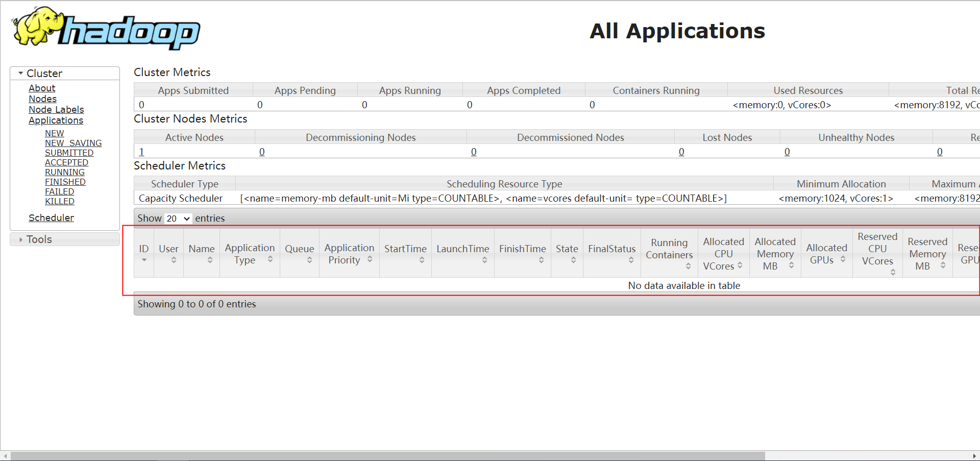Click '<memory:0, vCores:0>' used resources value
Screen dimensions: 980x461
pyautogui.click(x=782, y=105)
